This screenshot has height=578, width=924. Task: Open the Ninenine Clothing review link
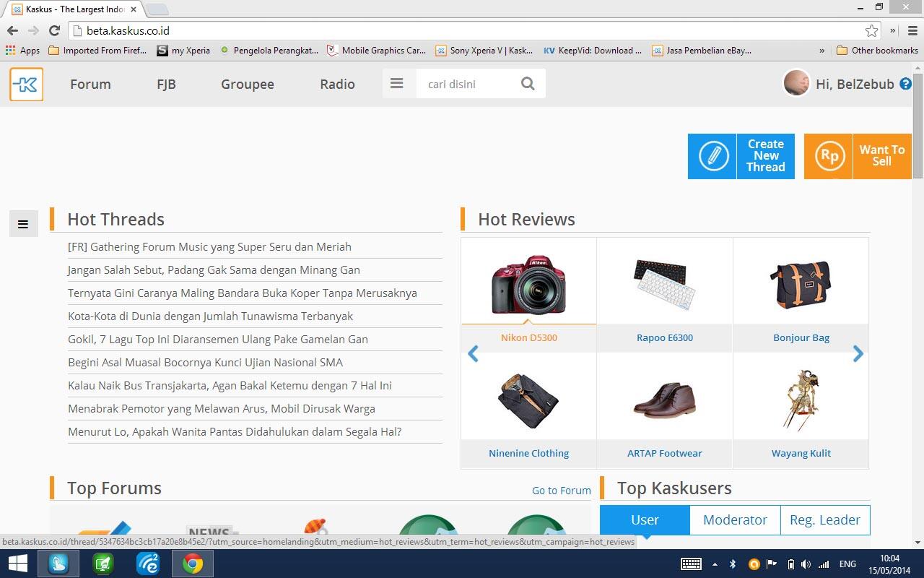pyautogui.click(x=528, y=453)
